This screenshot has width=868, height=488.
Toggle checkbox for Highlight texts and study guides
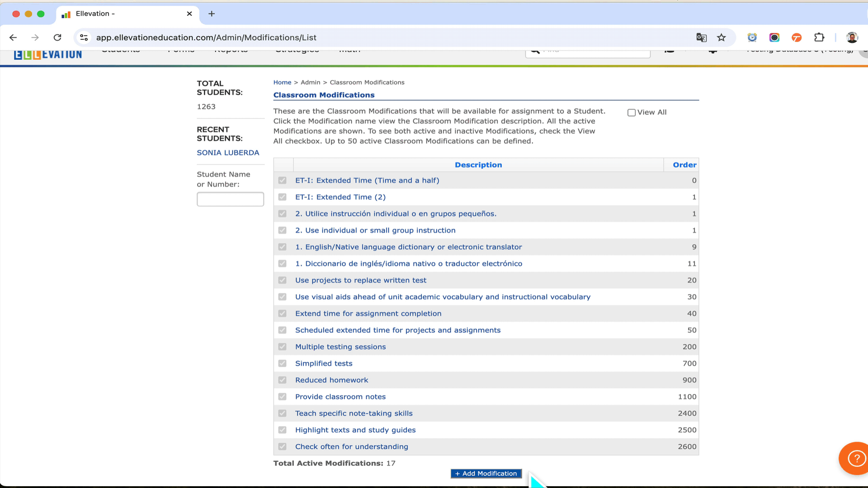point(283,430)
